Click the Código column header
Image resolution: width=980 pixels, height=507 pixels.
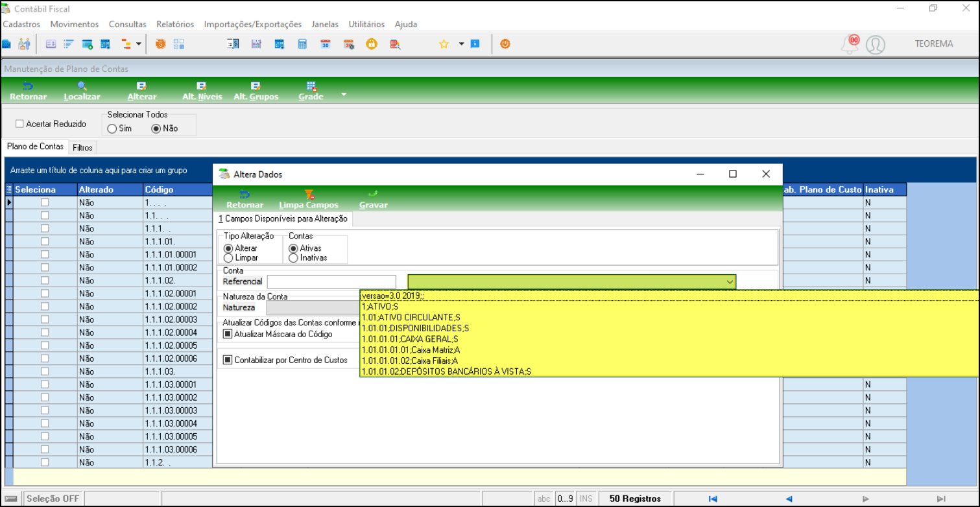(x=178, y=190)
